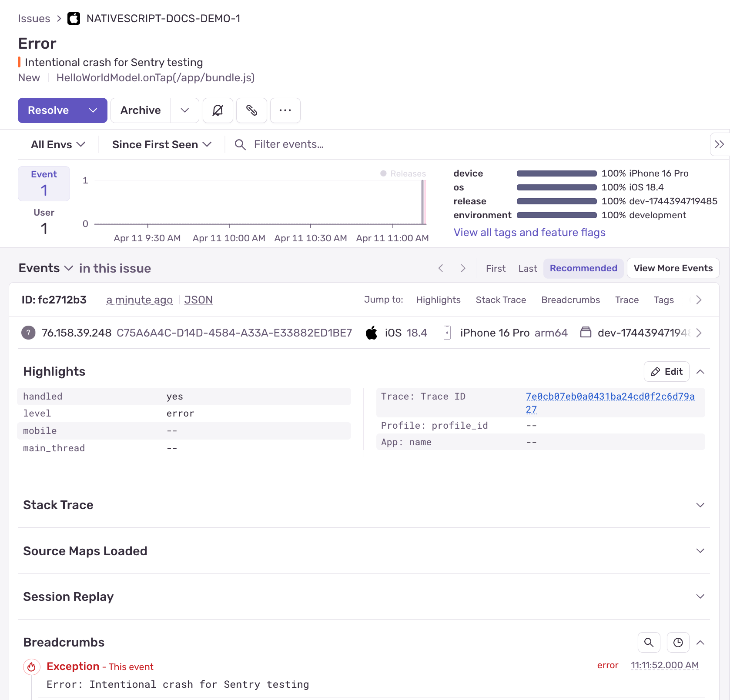Mute notifications using the bell-slash icon

click(218, 110)
